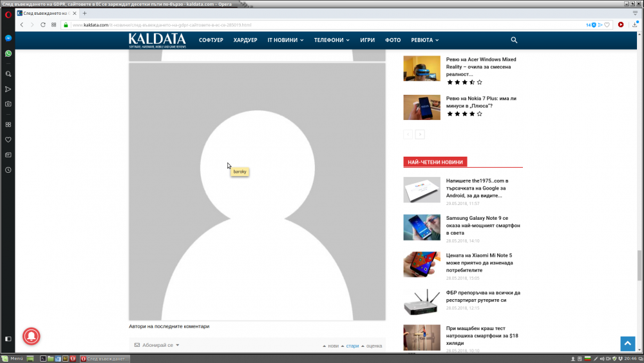644x363 pixels.
Task: Open FBI router restart article
Action: click(483, 297)
